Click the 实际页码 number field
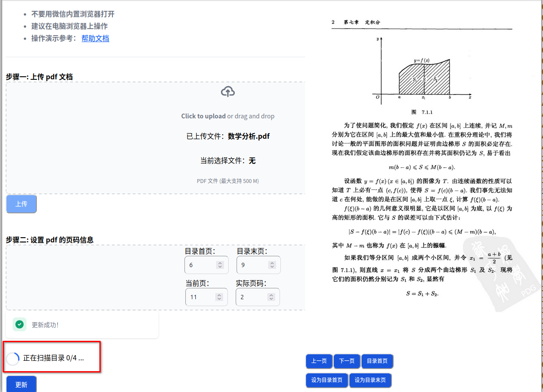Viewport: 543px width, 392px height. [251, 297]
